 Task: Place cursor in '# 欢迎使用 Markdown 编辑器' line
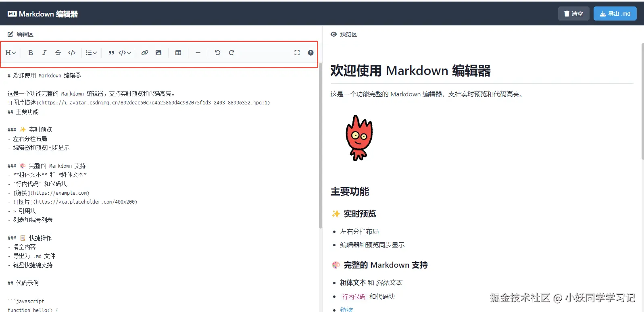(x=44, y=75)
